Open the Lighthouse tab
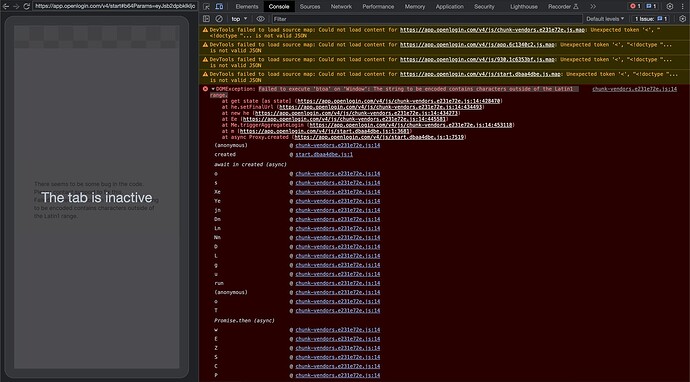Image resolution: width=690 pixels, height=382 pixels. click(x=524, y=7)
